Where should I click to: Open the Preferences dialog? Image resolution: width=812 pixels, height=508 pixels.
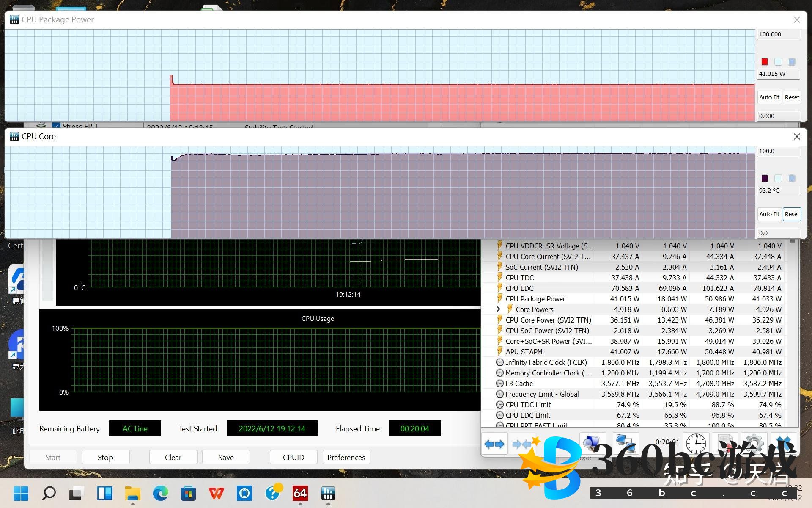coord(346,457)
